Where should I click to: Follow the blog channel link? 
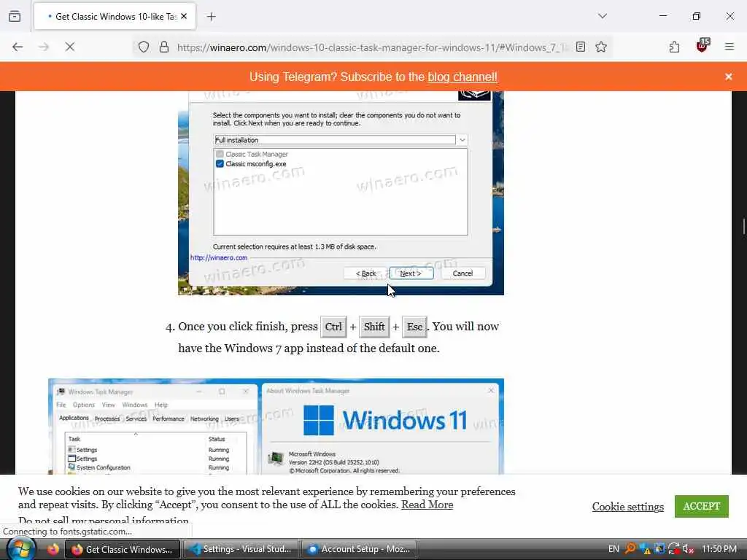point(462,77)
